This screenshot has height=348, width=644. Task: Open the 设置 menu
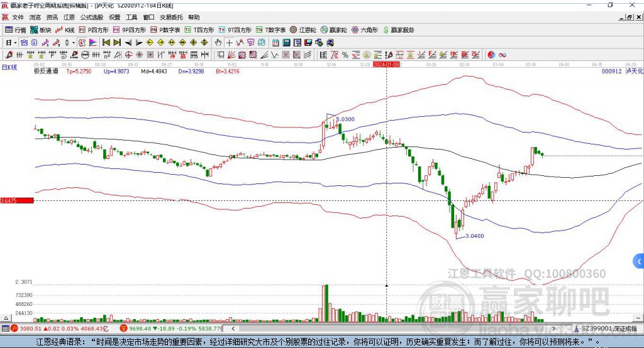point(114,17)
